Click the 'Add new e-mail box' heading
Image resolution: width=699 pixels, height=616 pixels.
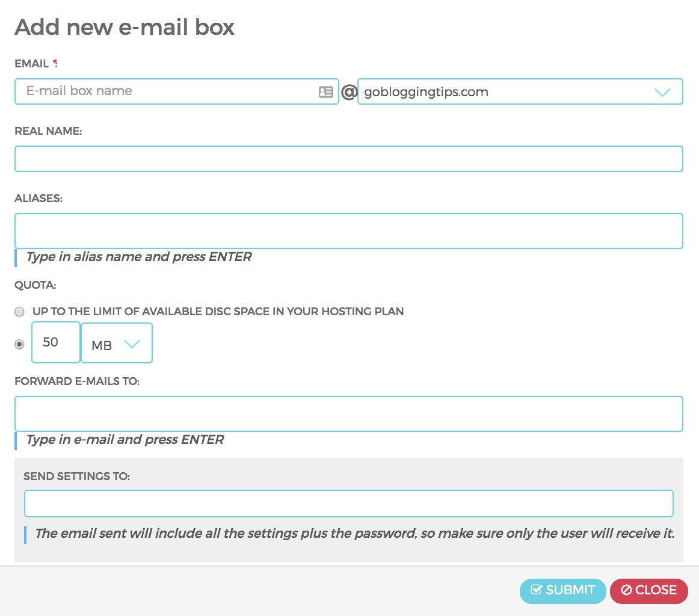[x=125, y=27]
